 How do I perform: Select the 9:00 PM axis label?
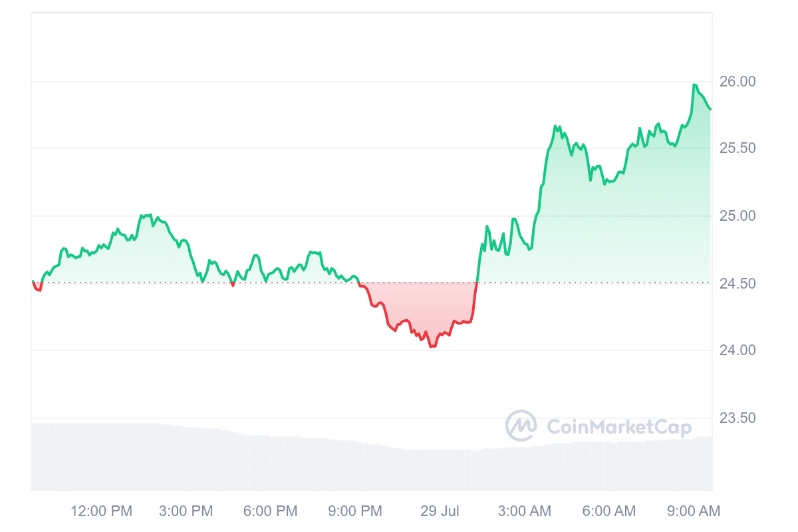[354, 511]
